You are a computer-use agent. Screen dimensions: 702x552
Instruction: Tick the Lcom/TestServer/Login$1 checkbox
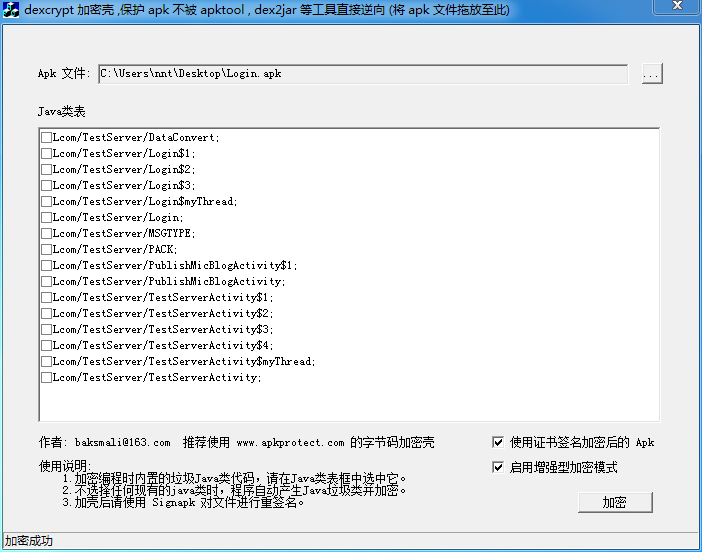pyautogui.click(x=46, y=154)
